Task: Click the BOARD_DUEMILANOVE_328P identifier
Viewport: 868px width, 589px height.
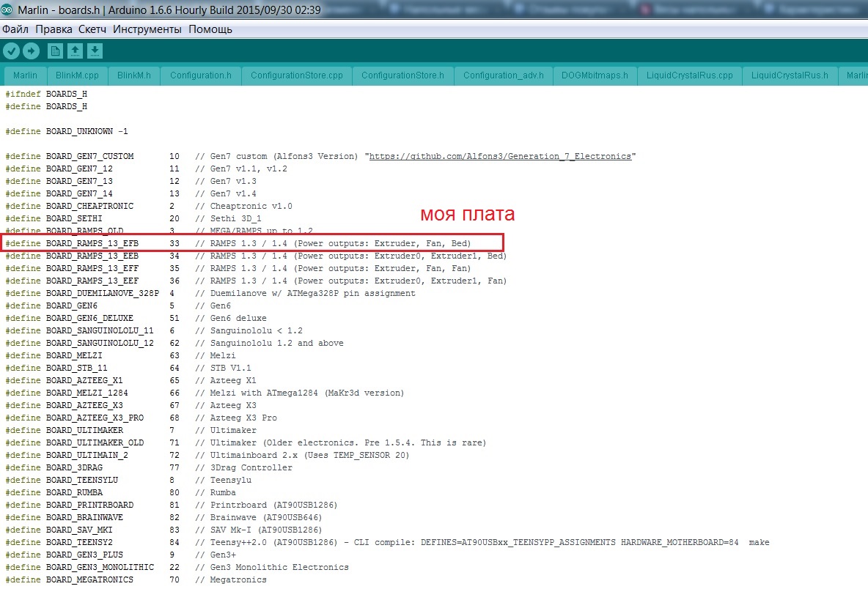Action: (103, 293)
